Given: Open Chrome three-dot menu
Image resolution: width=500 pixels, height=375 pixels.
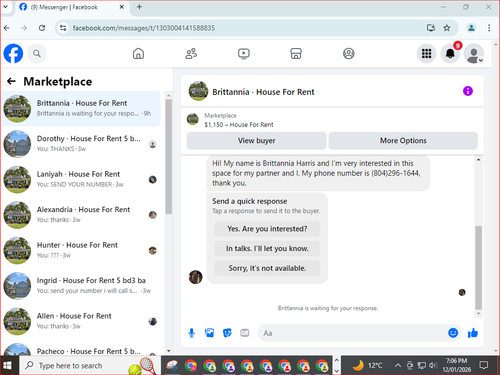Looking at the screenshot, I should tap(489, 28).
